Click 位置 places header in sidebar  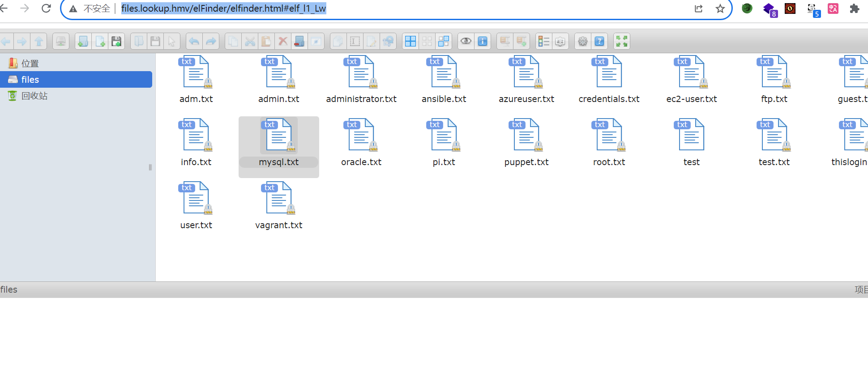click(30, 64)
